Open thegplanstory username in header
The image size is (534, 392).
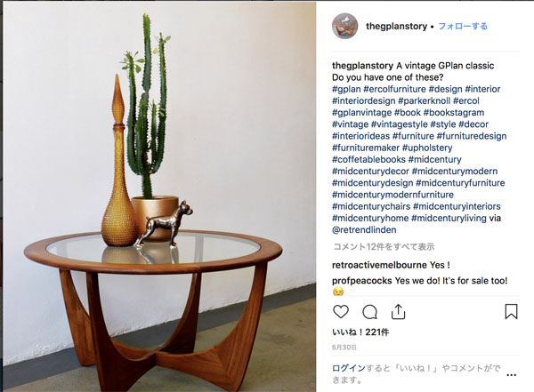[x=396, y=26]
